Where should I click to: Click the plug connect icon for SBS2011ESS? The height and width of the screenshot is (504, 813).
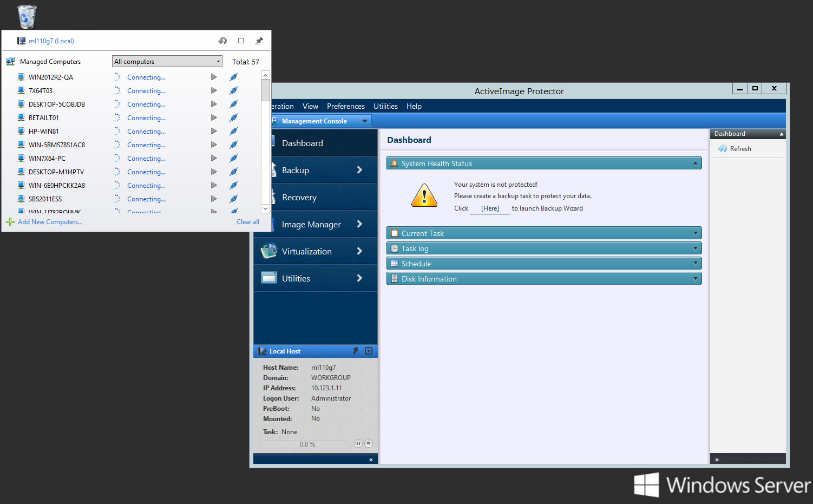234,199
